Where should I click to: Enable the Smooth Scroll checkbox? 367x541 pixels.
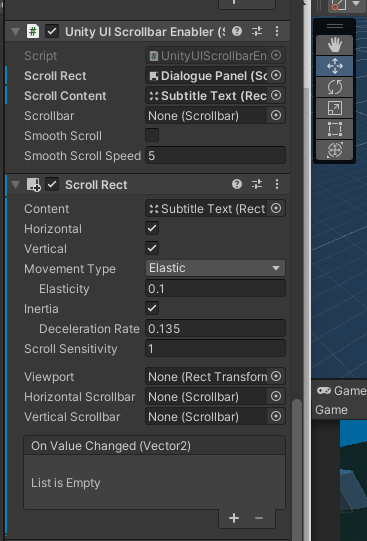coord(152,135)
